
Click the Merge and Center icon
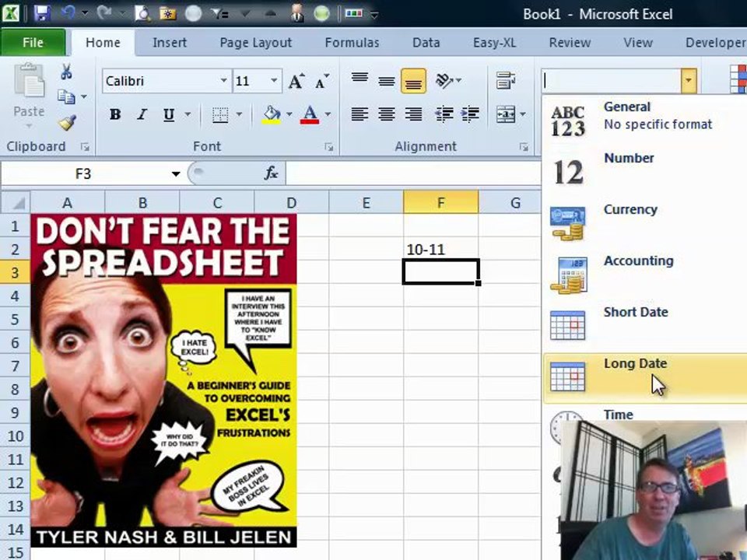(506, 114)
